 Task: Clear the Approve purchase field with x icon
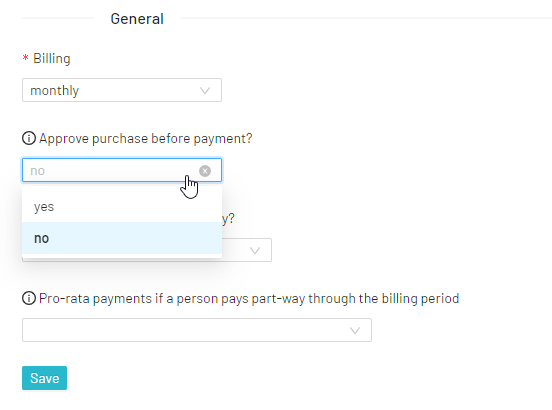point(205,171)
